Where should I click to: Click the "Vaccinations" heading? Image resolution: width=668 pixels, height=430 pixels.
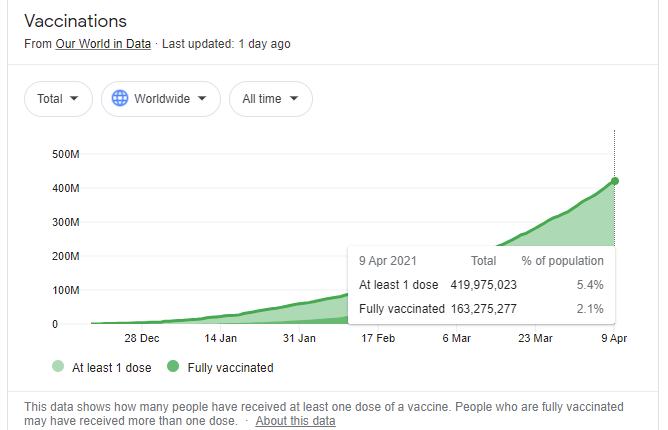[74, 21]
